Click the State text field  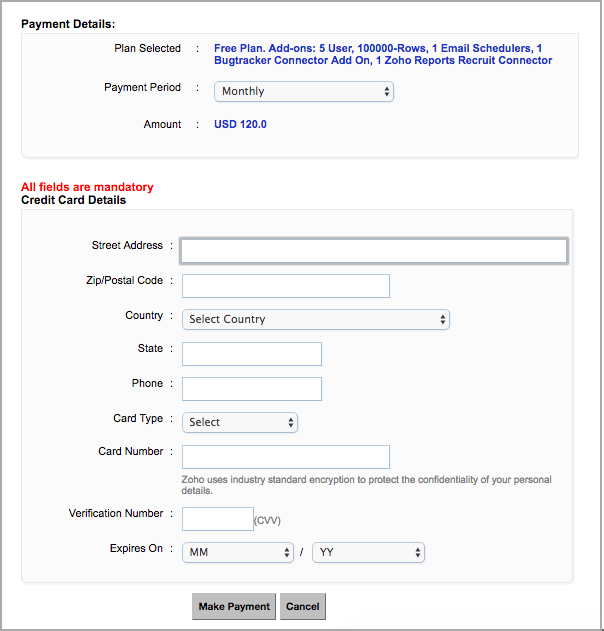[x=252, y=354]
